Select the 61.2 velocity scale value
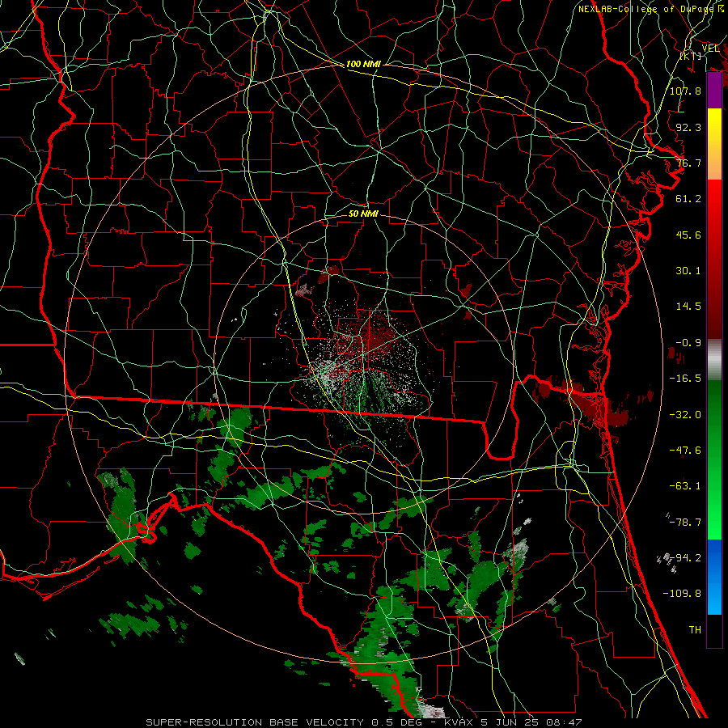The image size is (728, 728). [x=688, y=199]
